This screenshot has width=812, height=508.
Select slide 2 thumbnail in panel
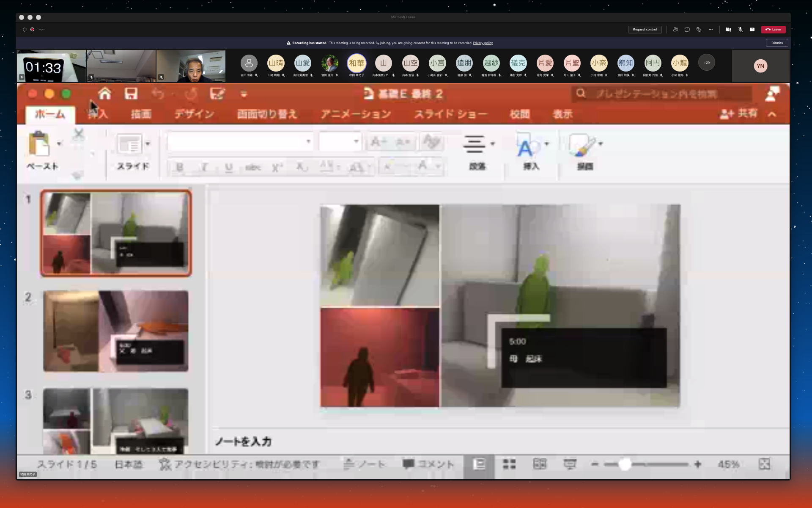[115, 331]
